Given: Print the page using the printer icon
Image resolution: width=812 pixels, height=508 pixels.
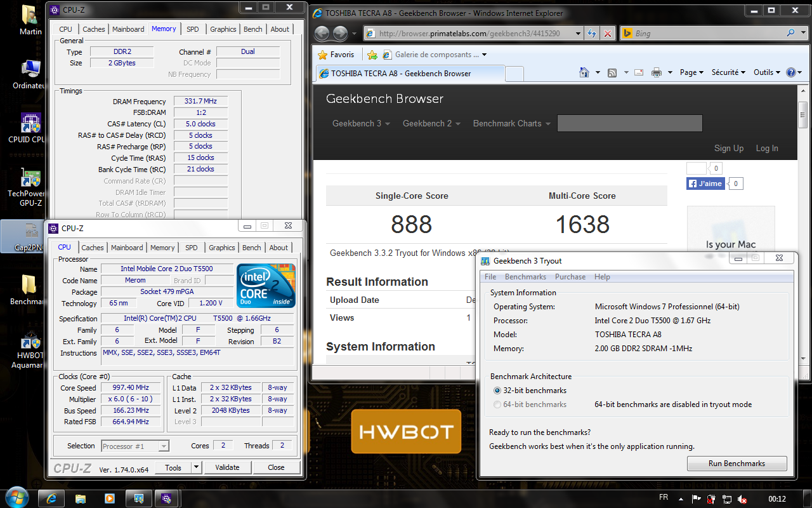Looking at the screenshot, I should click(657, 72).
